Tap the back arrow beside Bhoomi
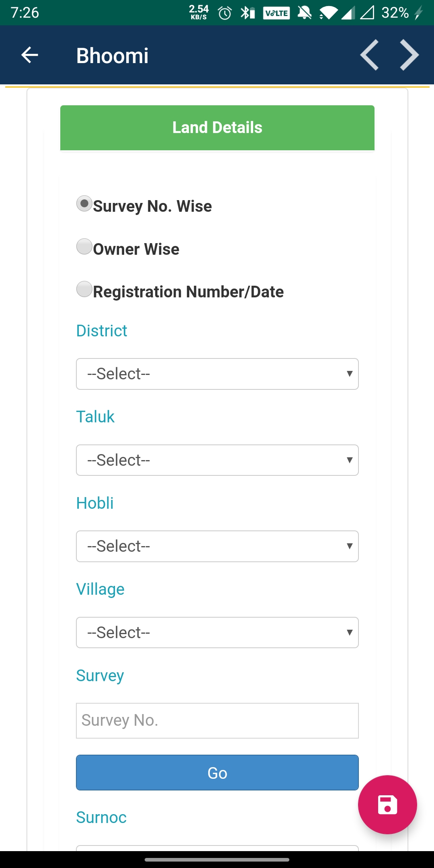Screen dimensions: 434x868 (x=29, y=55)
